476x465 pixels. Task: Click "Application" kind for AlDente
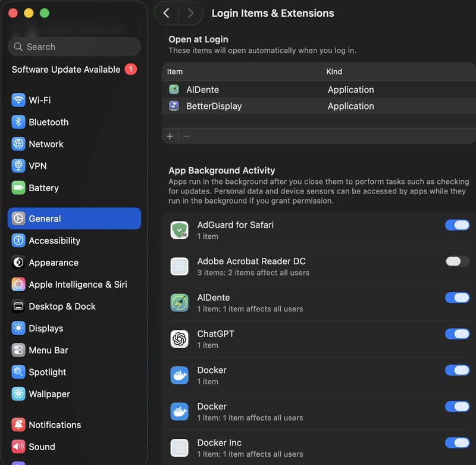click(x=351, y=89)
